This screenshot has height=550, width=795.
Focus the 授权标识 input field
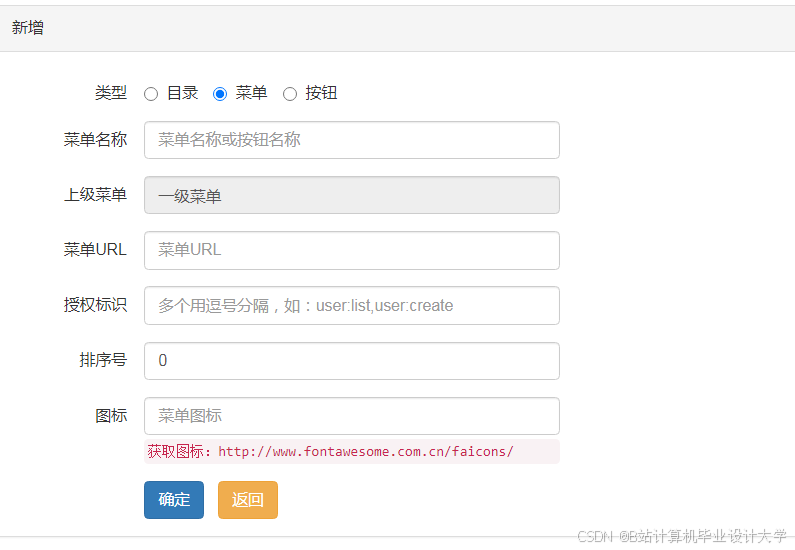point(351,306)
